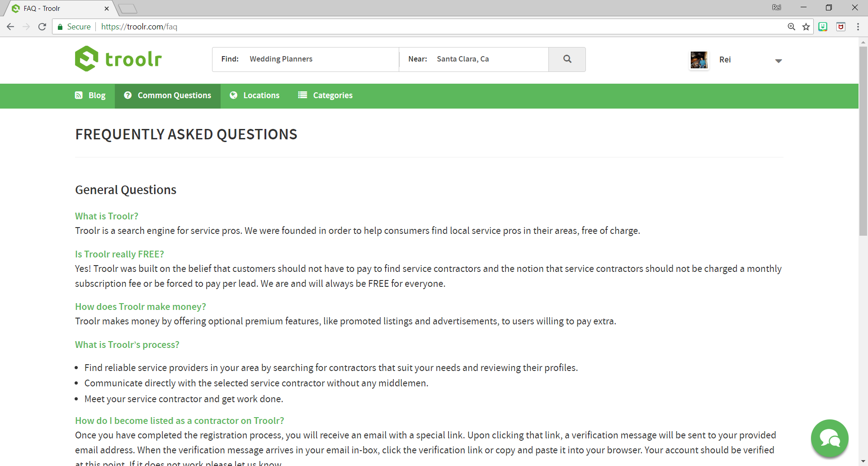
Task: Select the Common Questions tab
Action: pyautogui.click(x=168, y=95)
